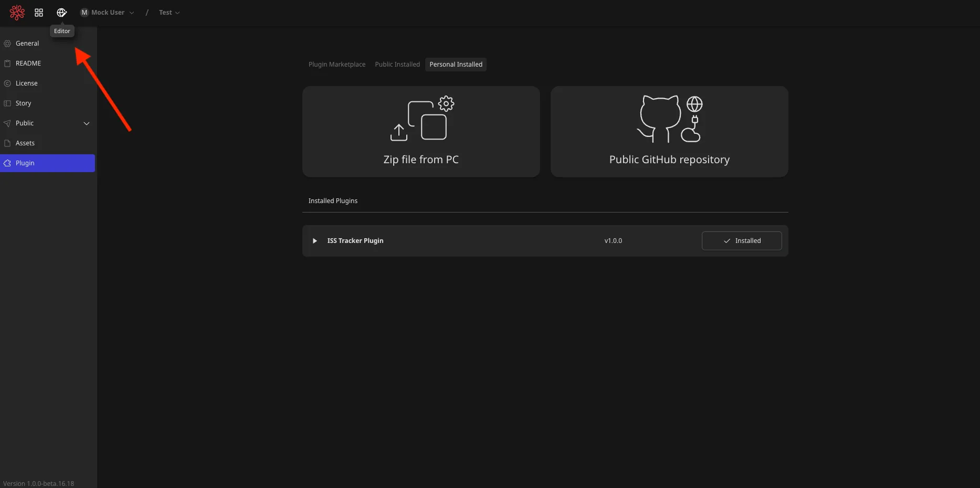Click the General settings gear icon
This screenshot has height=488, width=980.
point(7,44)
